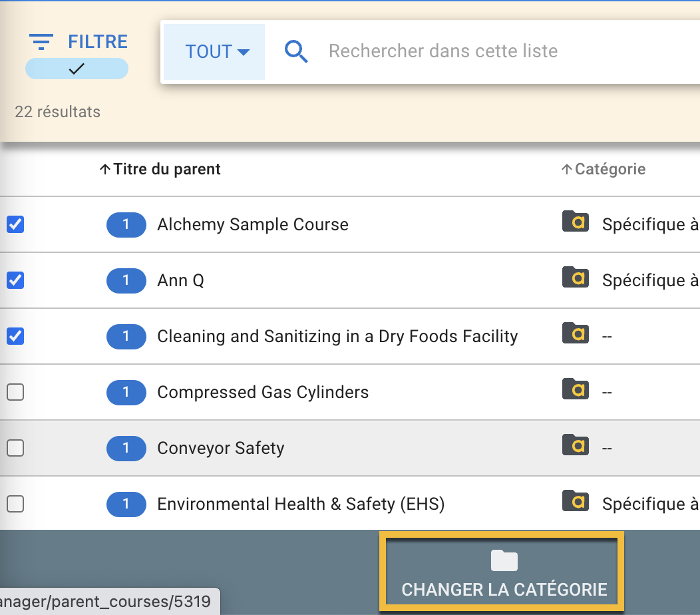The width and height of the screenshot is (700, 615).
Task: Click the count badge for Ann Q
Action: 126,280
